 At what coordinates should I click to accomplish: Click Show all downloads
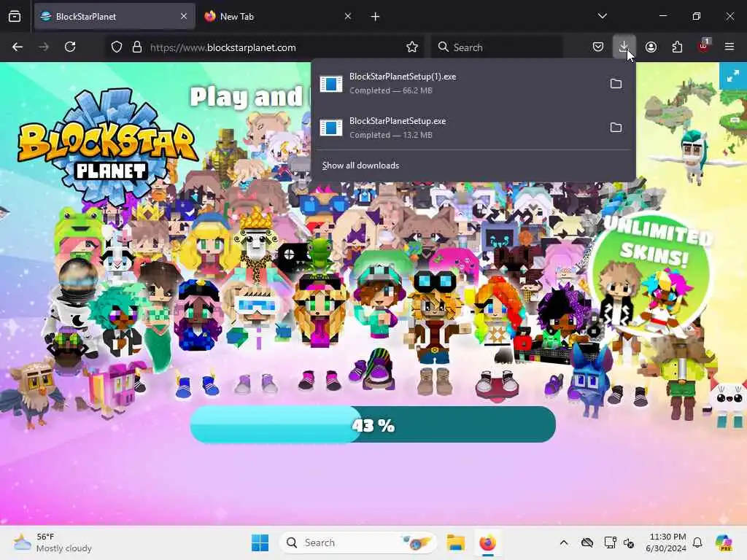[x=360, y=166]
